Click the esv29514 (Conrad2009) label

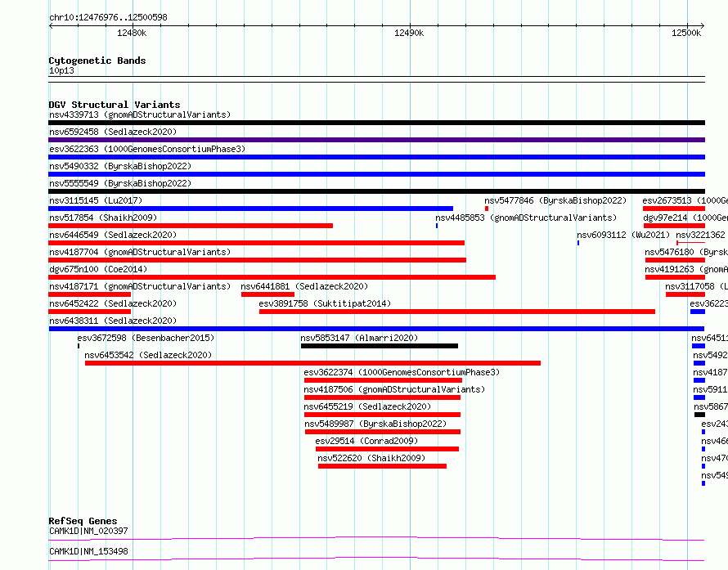[x=366, y=441]
